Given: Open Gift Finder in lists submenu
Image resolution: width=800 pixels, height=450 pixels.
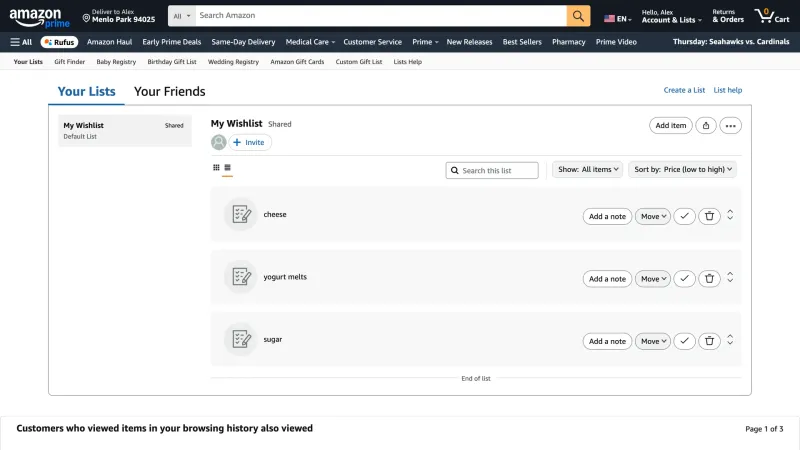Looking at the screenshot, I should pyautogui.click(x=69, y=62).
